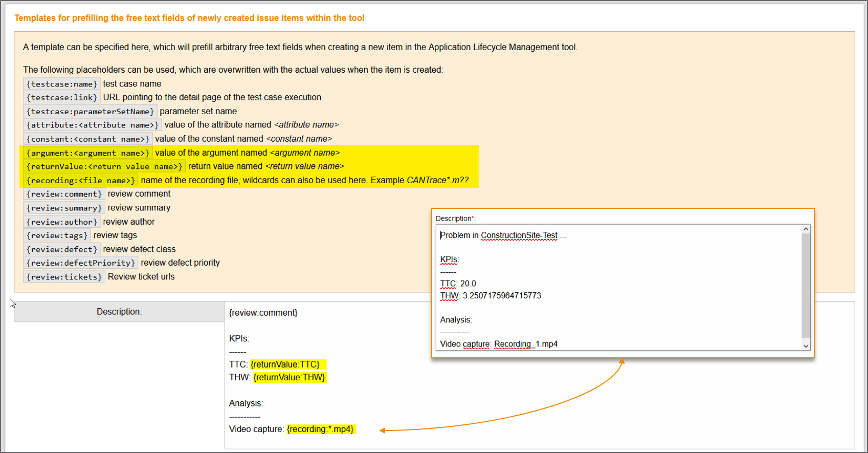This screenshot has width=868, height=453.
Task: Select the {recording:<file name>} placeholder
Action: (x=80, y=181)
